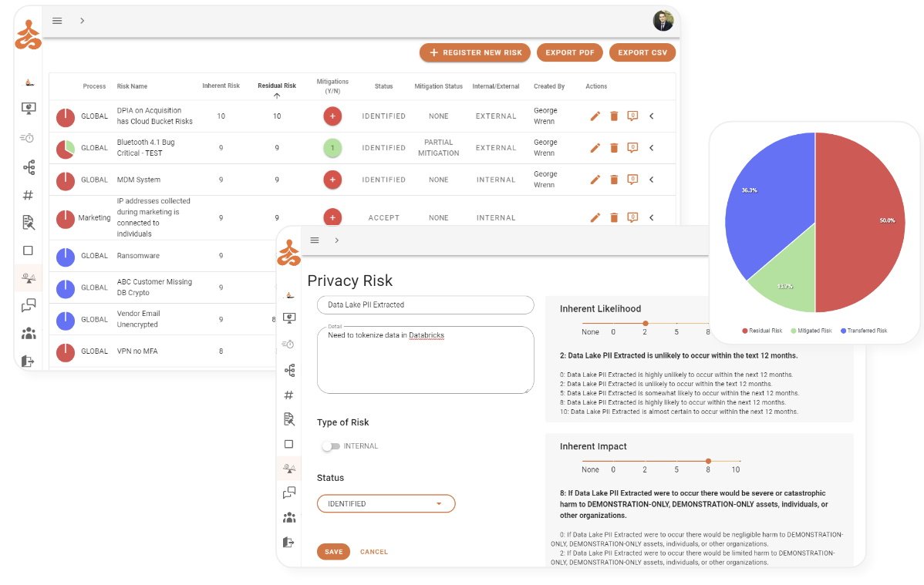
Task: Click the Export CSV button
Action: (x=642, y=52)
